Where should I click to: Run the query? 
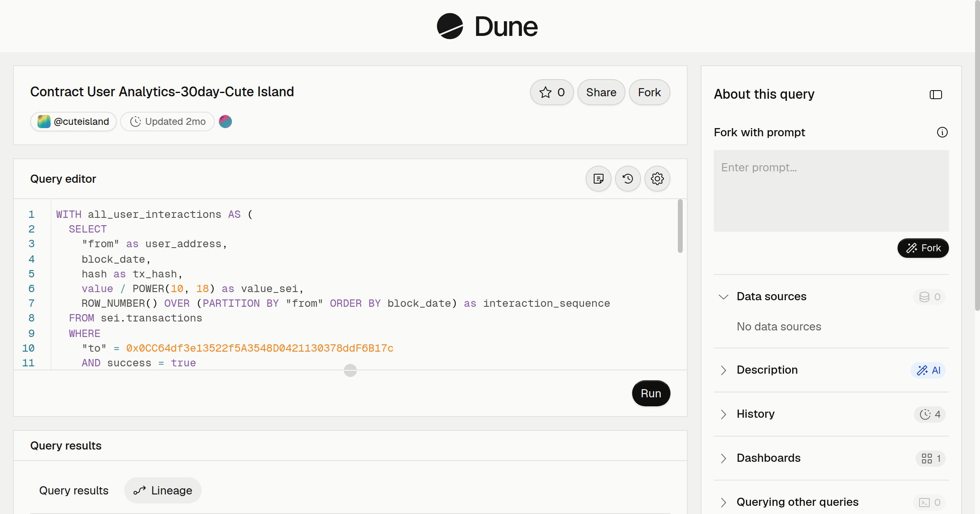[651, 393]
